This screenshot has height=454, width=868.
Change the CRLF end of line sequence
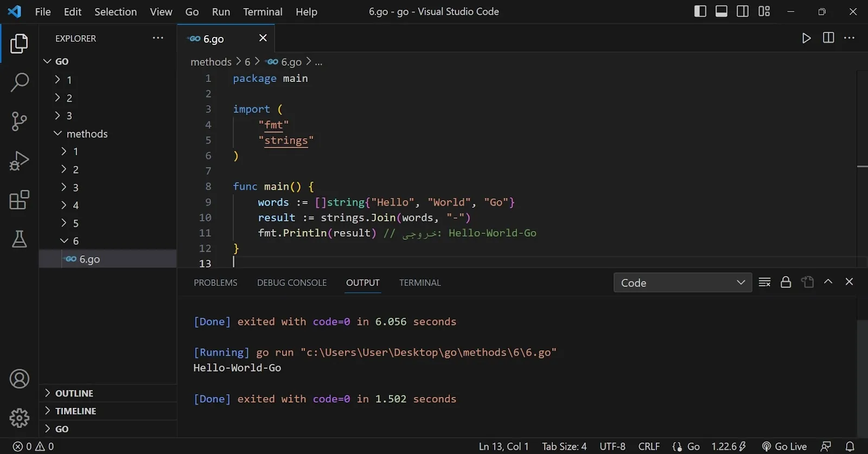tap(649, 446)
